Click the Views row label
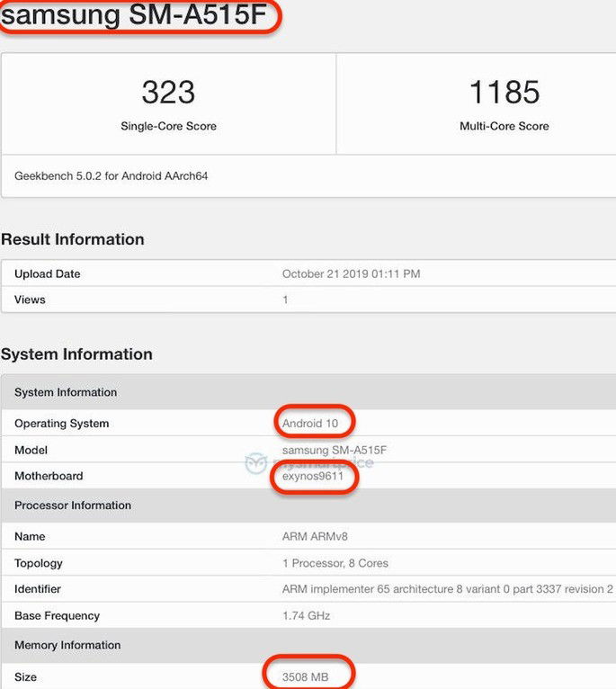 click(x=30, y=300)
